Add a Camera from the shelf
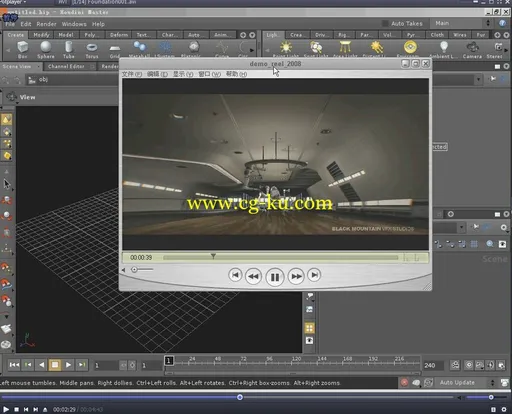 coord(472,49)
